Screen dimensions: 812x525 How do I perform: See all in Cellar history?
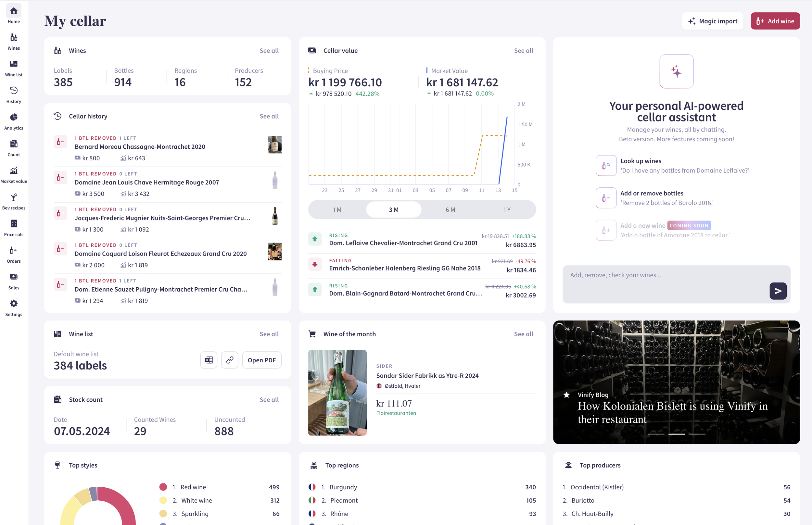(x=269, y=116)
